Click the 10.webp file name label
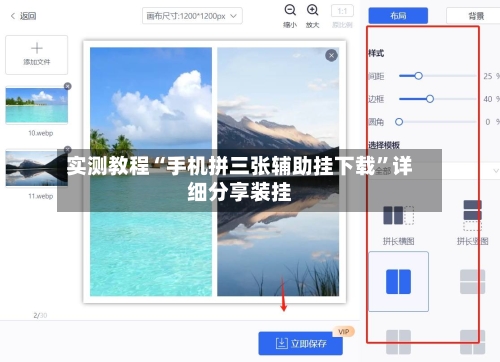Image resolution: width=500 pixels, height=362 pixels. (40, 133)
